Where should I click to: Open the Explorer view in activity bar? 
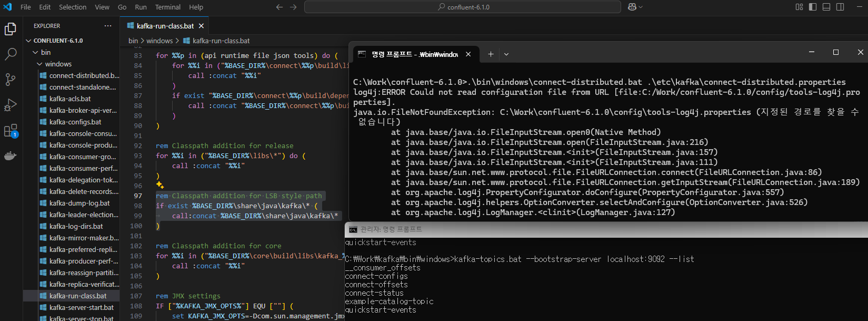click(x=11, y=29)
